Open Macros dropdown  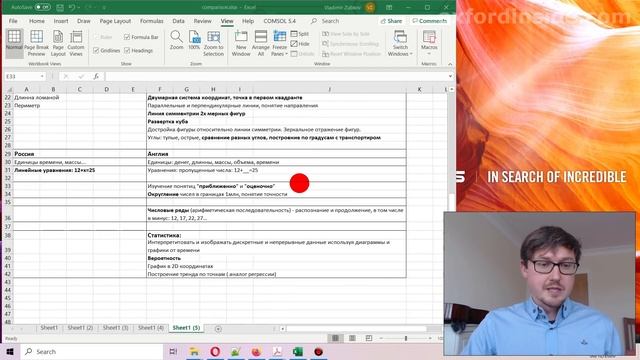(429, 43)
